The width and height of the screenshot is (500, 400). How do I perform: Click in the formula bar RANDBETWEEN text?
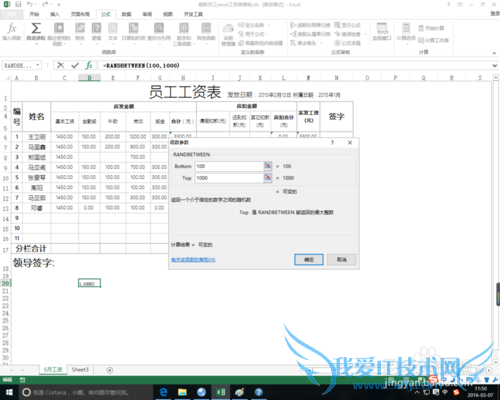(x=141, y=66)
